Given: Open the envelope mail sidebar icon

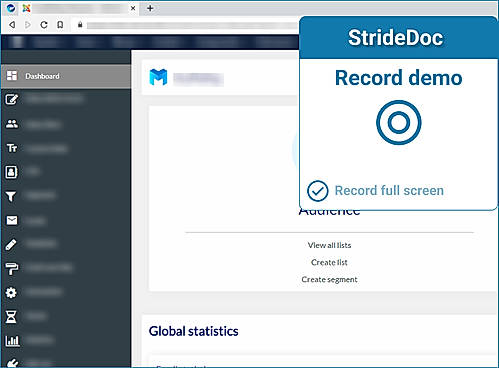Looking at the screenshot, I should tap(12, 220).
